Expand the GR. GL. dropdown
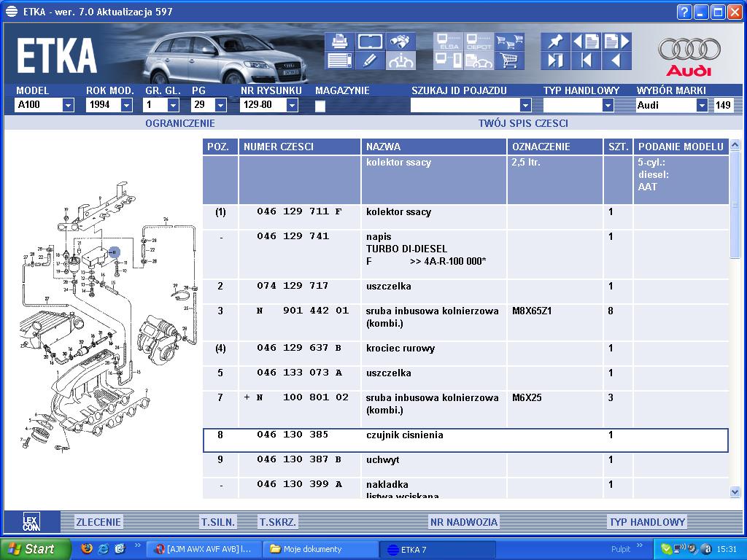The width and height of the screenshot is (747, 560). coord(174,105)
